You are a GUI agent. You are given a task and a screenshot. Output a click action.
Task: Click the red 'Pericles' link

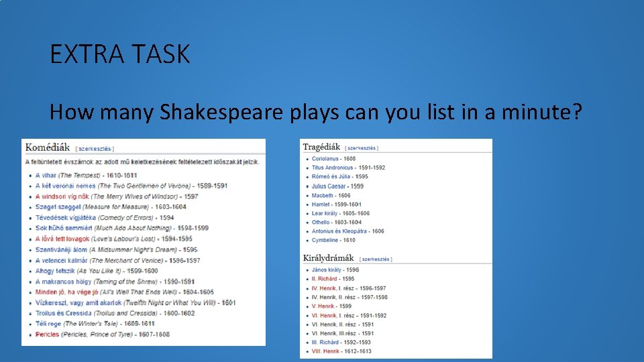tap(47, 334)
